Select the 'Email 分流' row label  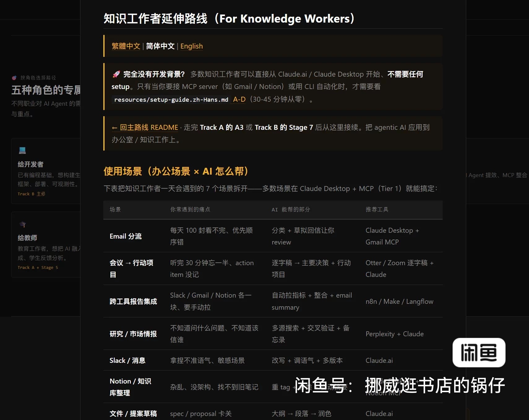click(x=126, y=236)
